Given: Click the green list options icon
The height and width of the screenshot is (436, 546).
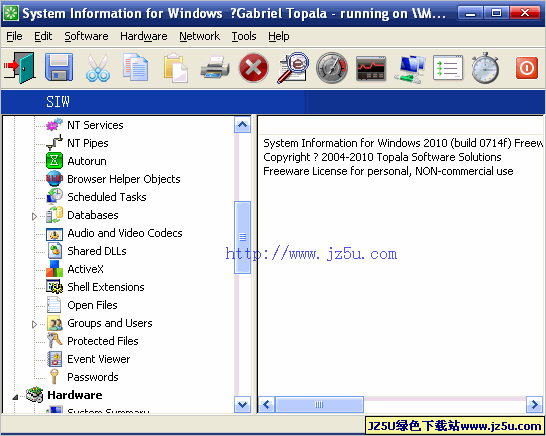Looking at the screenshot, I should (448, 68).
